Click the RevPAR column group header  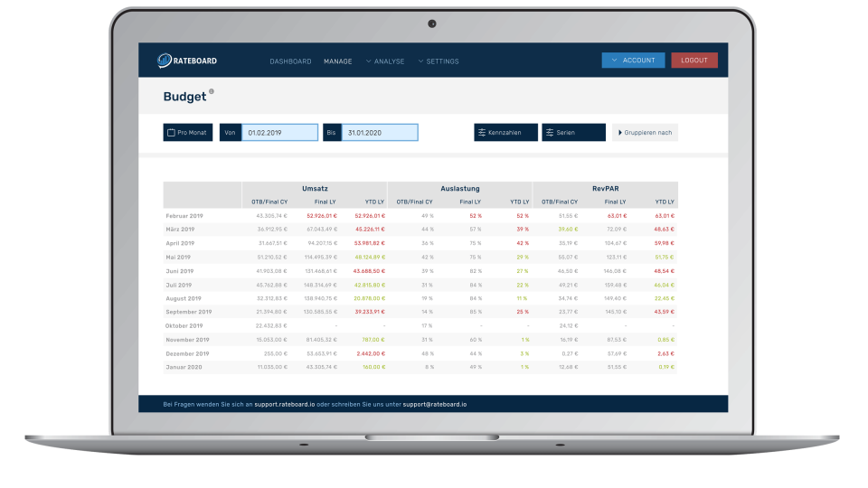tap(605, 189)
